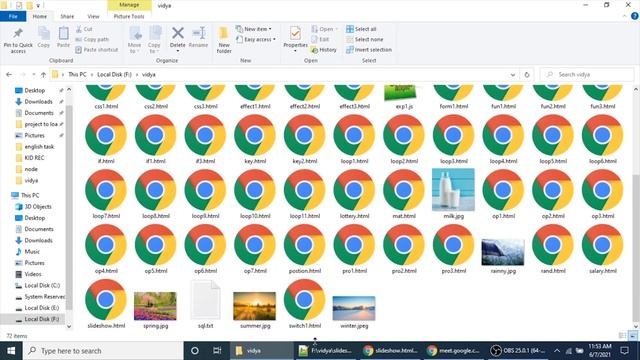Switch to the View ribbon tab
Viewport: 640px width, 360px height.
click(x=93, y=16)
